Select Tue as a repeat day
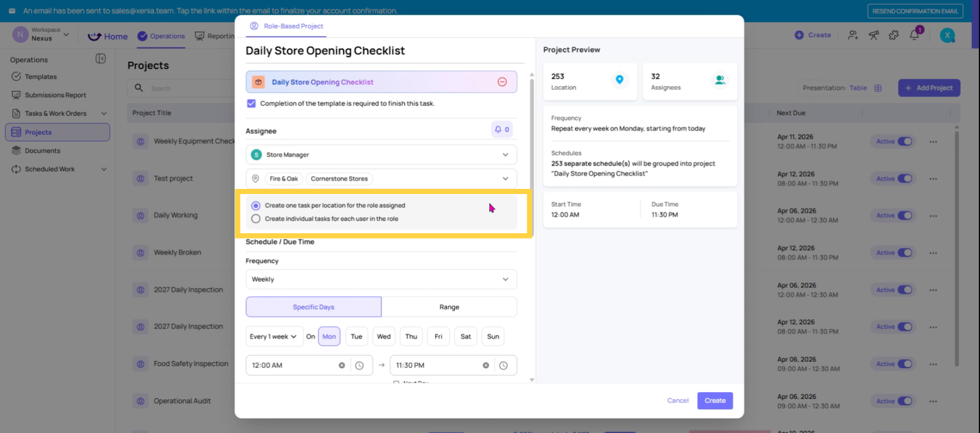Image resolution: width=980 pixels, height=433 pixels. pyautogui.click(x=356, y=336)
